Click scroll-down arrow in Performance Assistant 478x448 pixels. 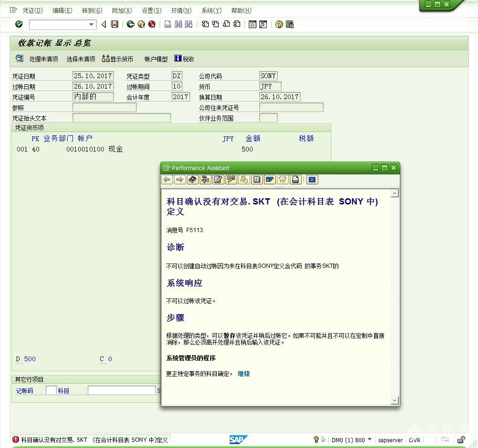pos(395,400)
